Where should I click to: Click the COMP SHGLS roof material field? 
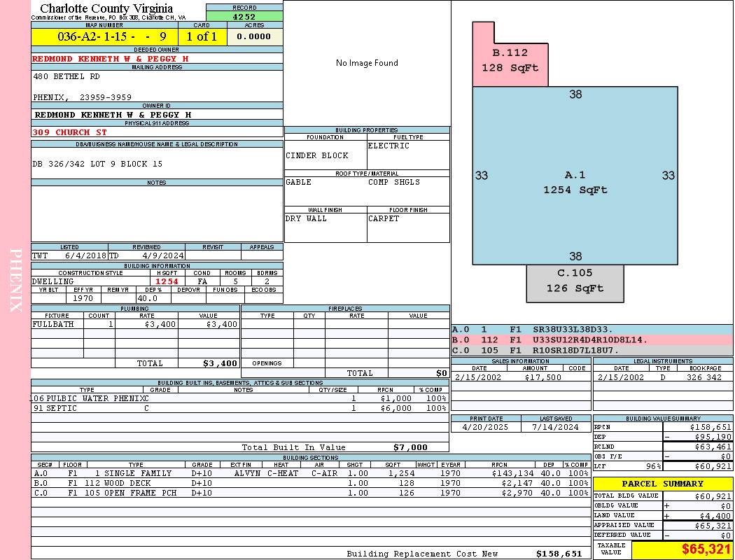pyautogui.click(x=394, y=182)
